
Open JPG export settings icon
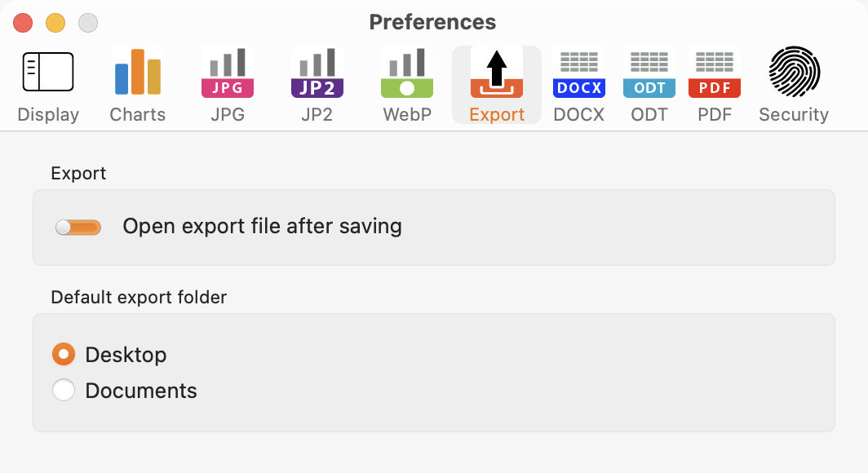[x=228, y=73]
